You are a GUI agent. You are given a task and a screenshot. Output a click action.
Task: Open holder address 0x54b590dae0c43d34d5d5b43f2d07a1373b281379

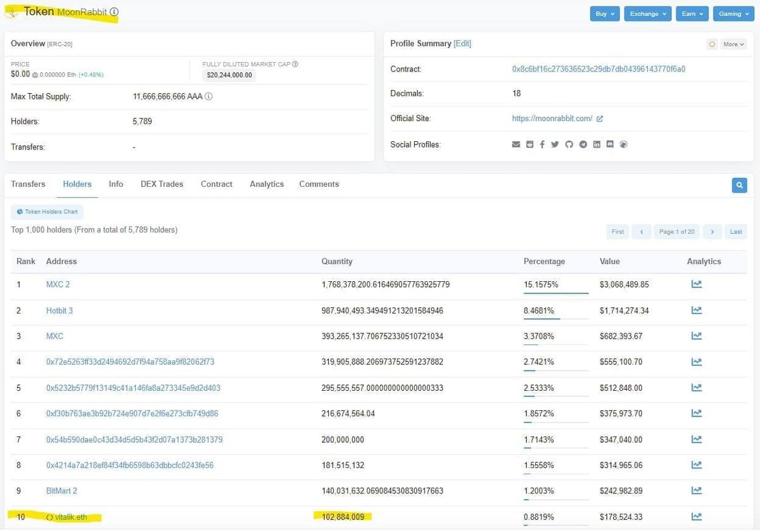click(x=134, y=440)
